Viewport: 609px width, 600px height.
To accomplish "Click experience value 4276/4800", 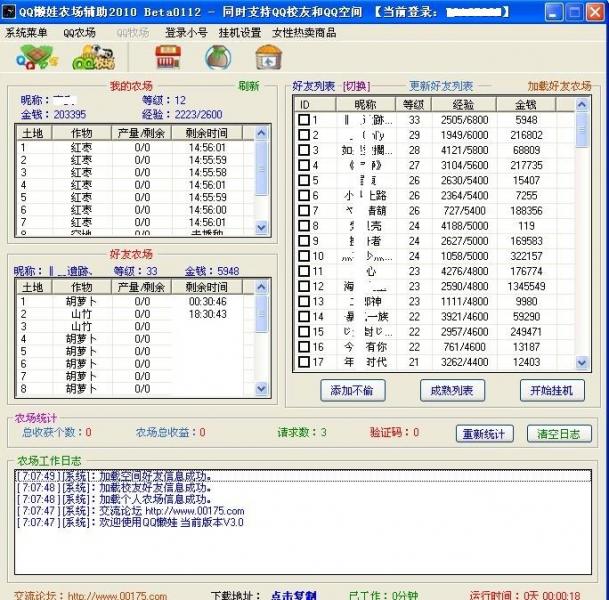I will click(x=464, y=271).
